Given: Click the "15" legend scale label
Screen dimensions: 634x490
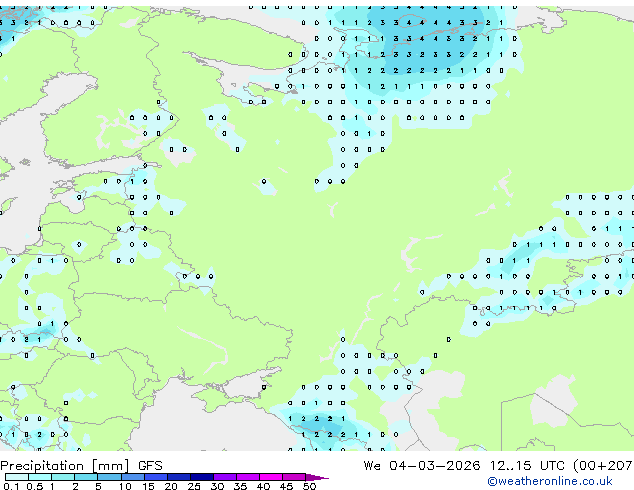Looking at the screenshot, I should pyautogui.click(x=148, y=486).
